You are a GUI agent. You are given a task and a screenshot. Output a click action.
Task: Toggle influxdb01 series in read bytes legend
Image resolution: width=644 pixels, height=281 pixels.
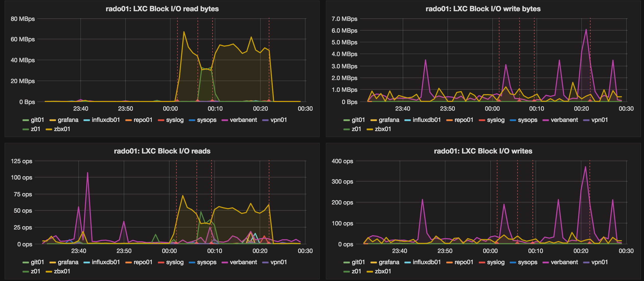click(106, 120)
